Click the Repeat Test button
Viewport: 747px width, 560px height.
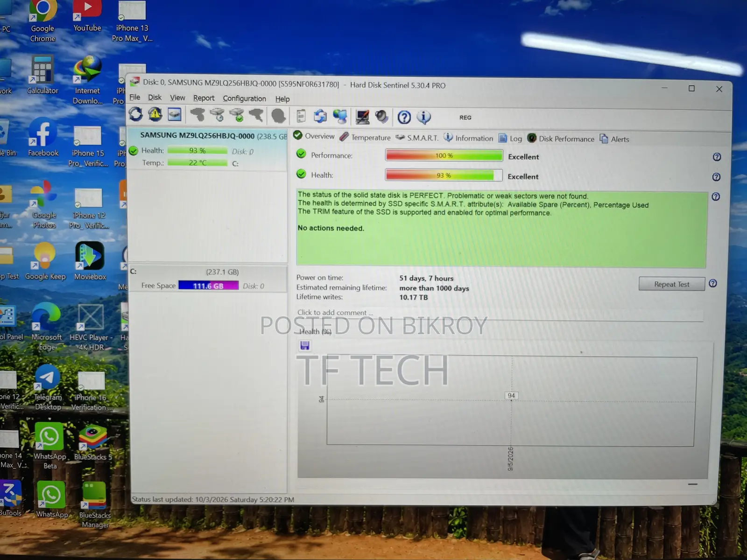click(671, 284)
